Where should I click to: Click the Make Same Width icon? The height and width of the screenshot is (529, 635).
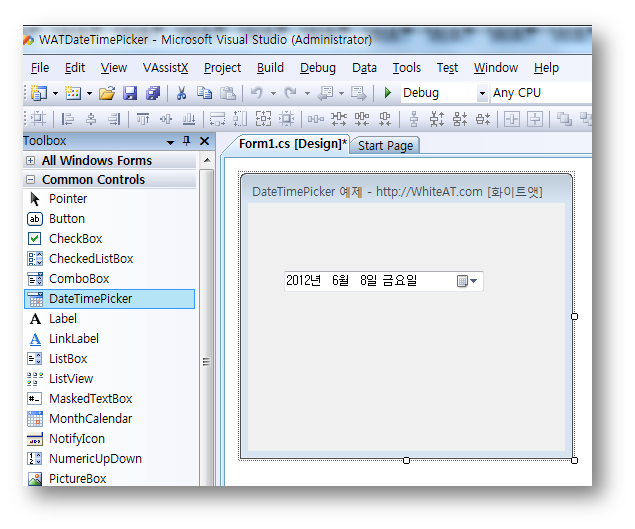coord(217,119)
